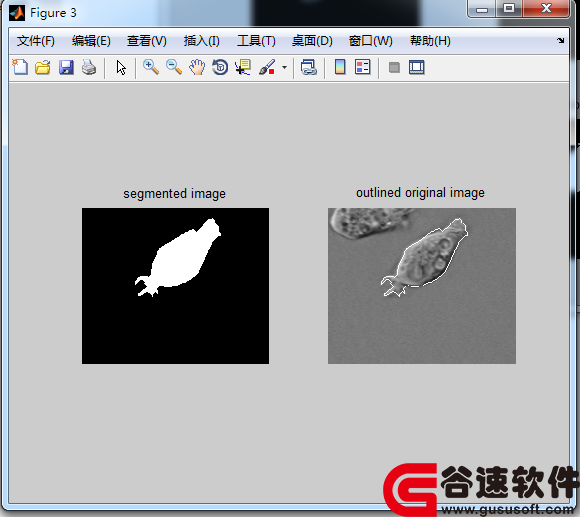
Task: Toggle the Link Plot tool
Action: click(x=308, y=67)
